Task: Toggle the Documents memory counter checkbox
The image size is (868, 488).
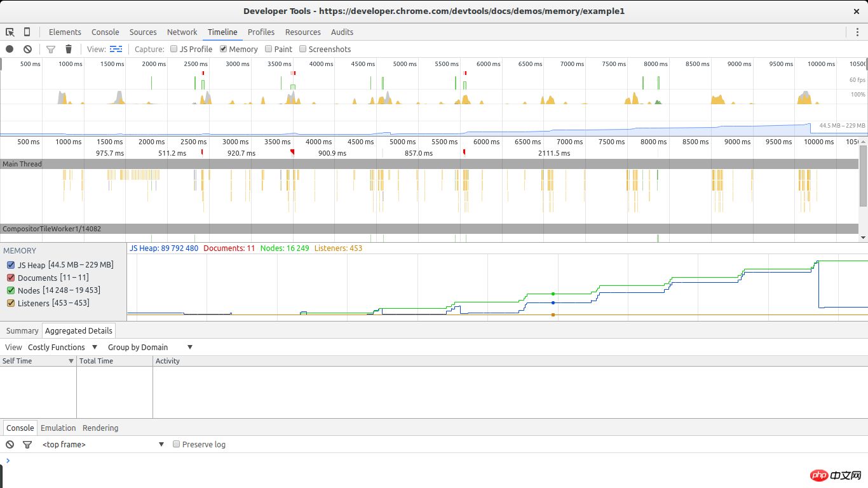Action: (11, 278)
